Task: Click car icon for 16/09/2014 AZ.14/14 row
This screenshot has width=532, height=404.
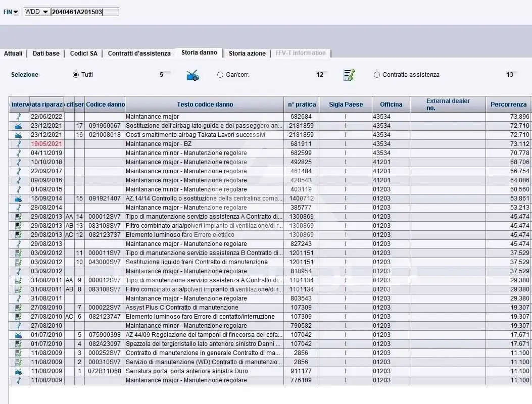Action: [x=19, y=198]
